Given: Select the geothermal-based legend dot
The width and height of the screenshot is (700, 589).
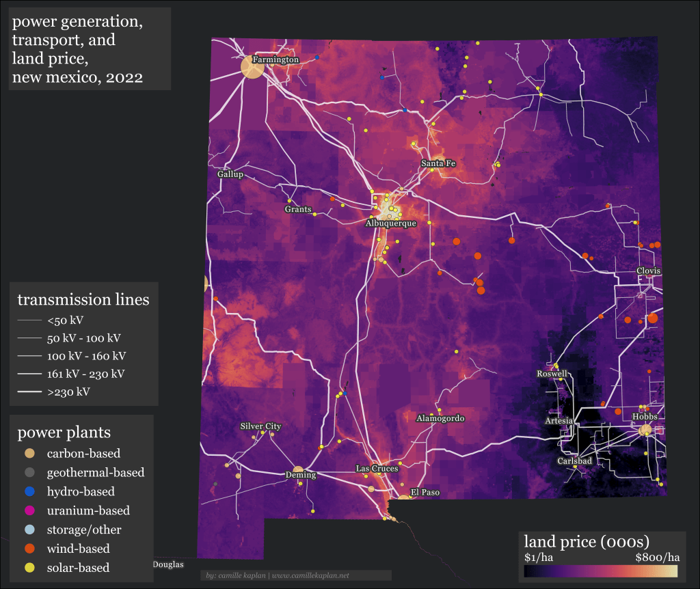Looking at the screenshot, I should click(x=29, y=473).
